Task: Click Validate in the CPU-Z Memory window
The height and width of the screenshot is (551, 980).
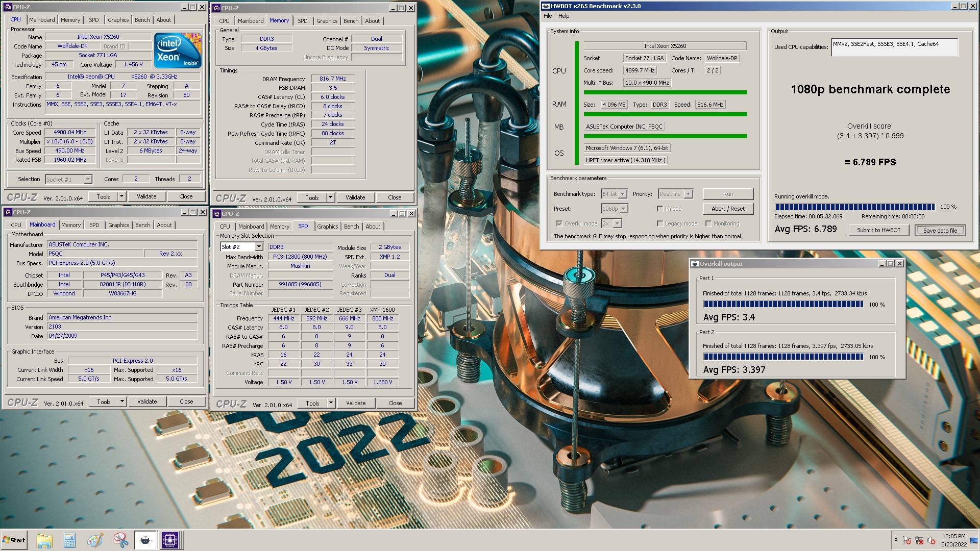Action: pyautogui.click(x=355, y=197)
